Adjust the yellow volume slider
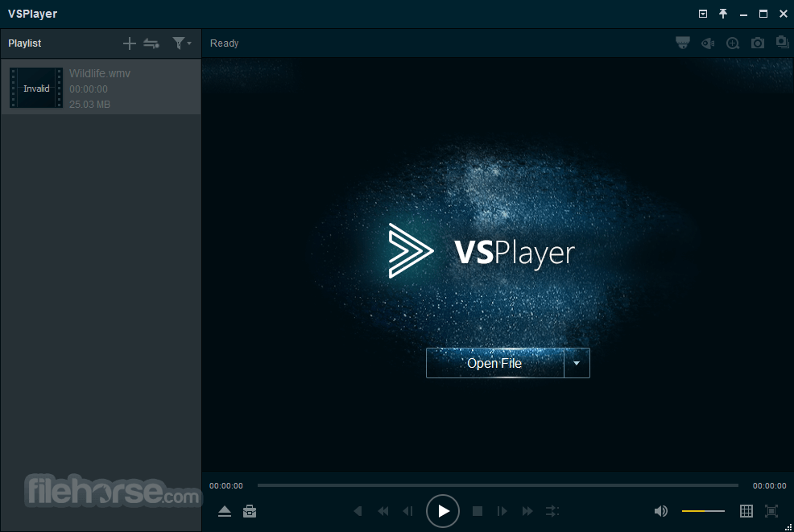The height and width of the screenshot is (532, 794). pyautogui.click(x=703, y=511)
